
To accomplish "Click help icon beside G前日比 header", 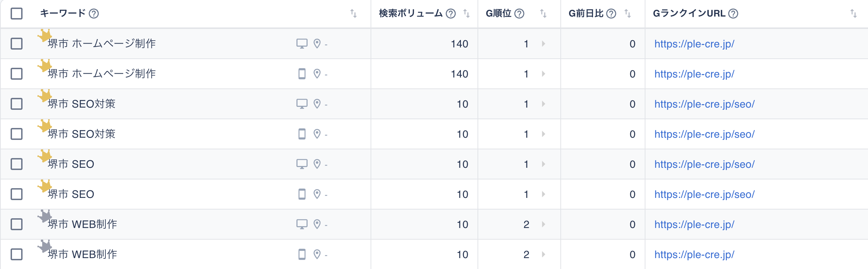I will (x=611, y=14).
